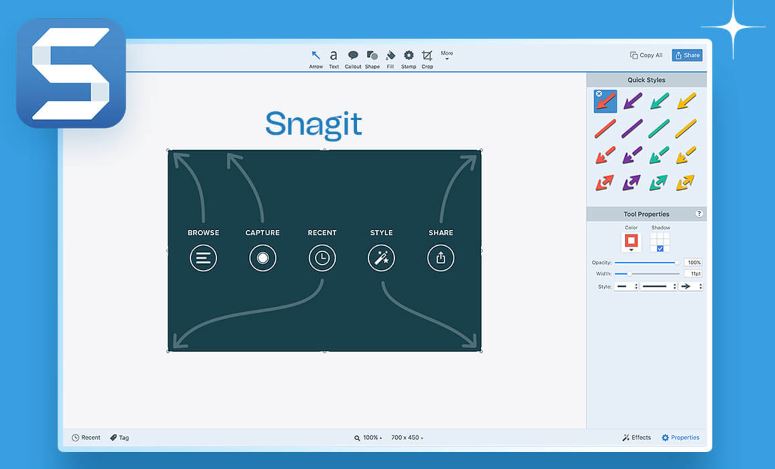Open the arrow end Style dropdown
This screenshot has height=469, width=775.
[x=690, y=286]
